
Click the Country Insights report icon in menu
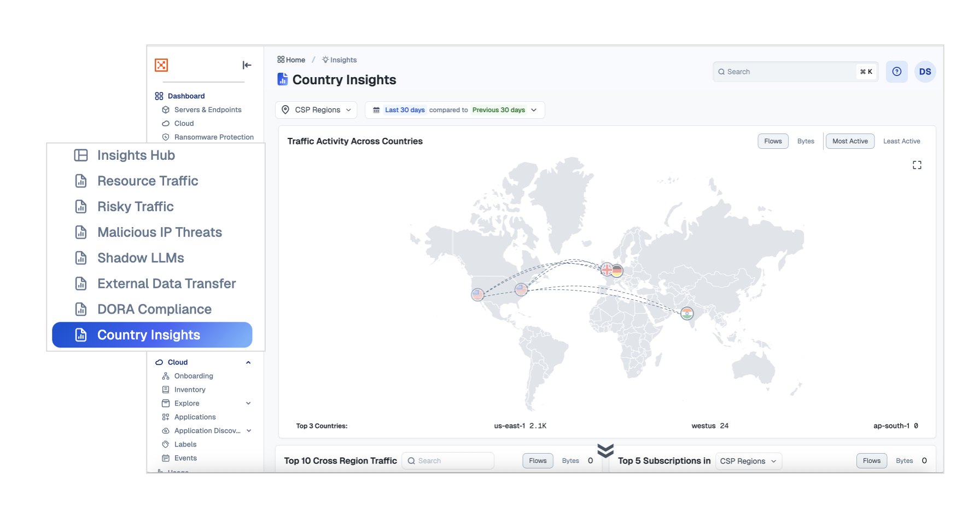[x=81, y=335]
